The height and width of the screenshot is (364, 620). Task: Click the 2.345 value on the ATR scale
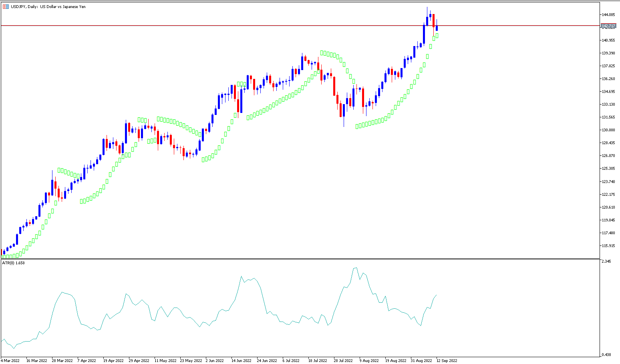[x=606, y=261]
